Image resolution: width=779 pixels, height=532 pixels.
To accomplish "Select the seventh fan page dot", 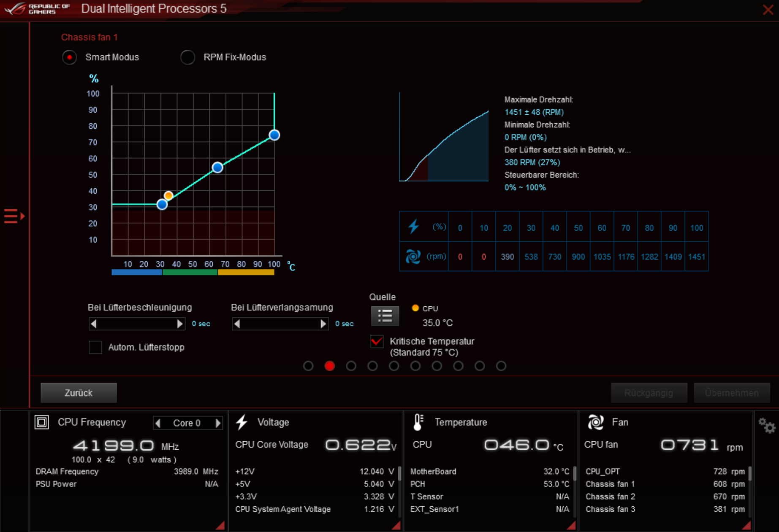I will (437, 366).
